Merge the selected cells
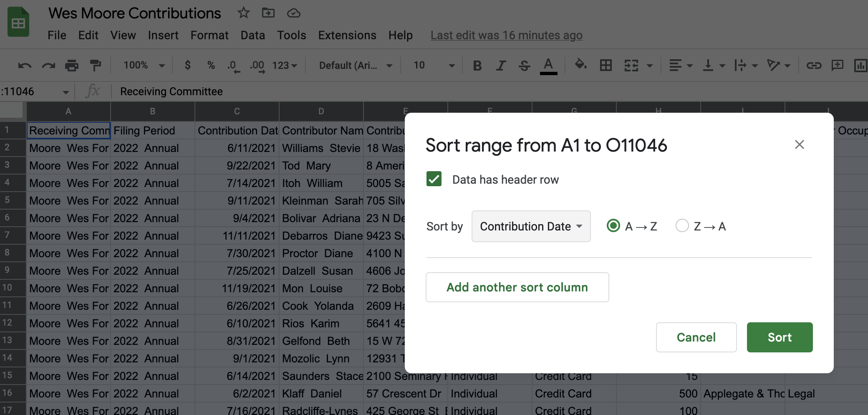 (631, 66)
